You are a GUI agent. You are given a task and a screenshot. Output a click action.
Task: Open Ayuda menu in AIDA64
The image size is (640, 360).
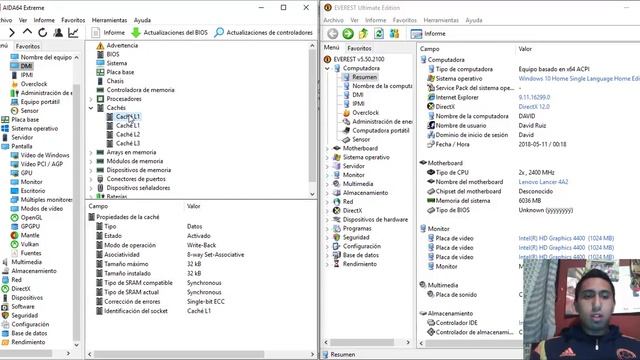tap(142, 20)
